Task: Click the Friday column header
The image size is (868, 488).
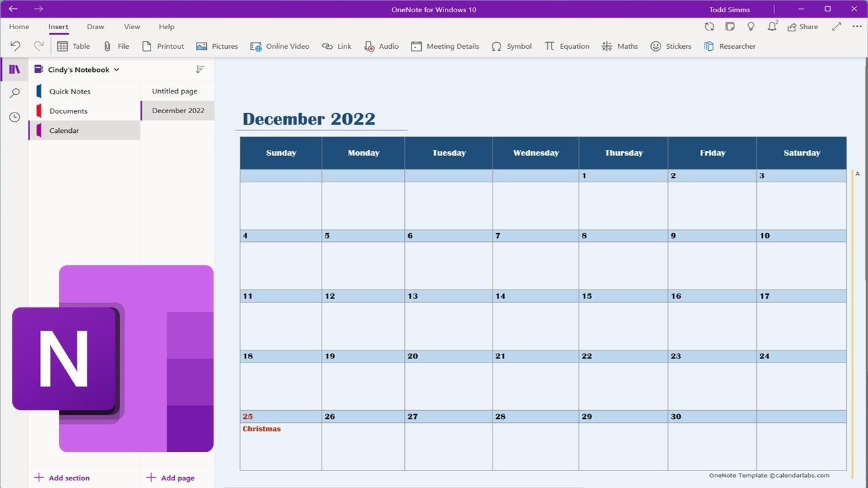Action: pos(712,153)
